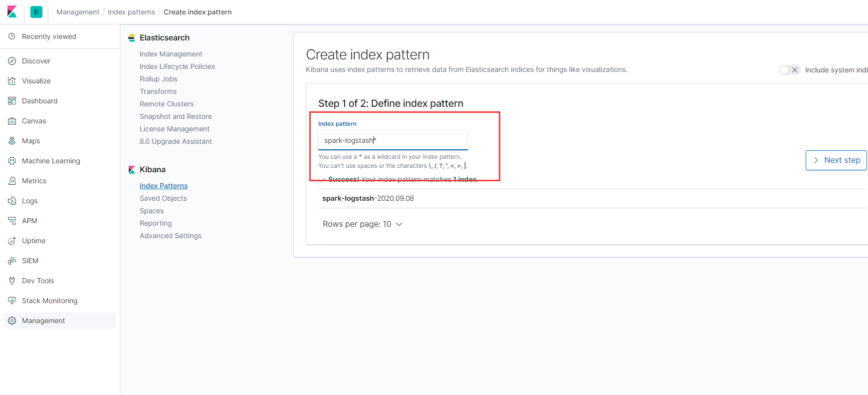
Task: Click the Management gear icon
Action: 12,321
